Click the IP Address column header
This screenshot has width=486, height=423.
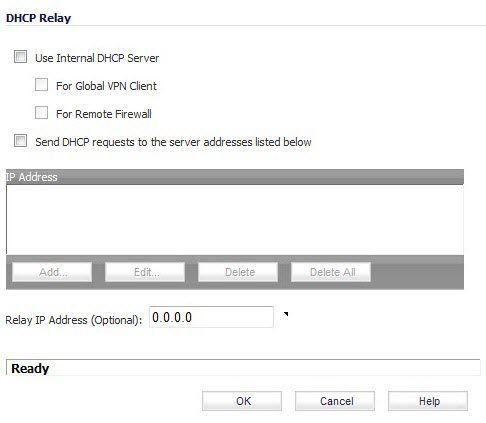(235, 177)
